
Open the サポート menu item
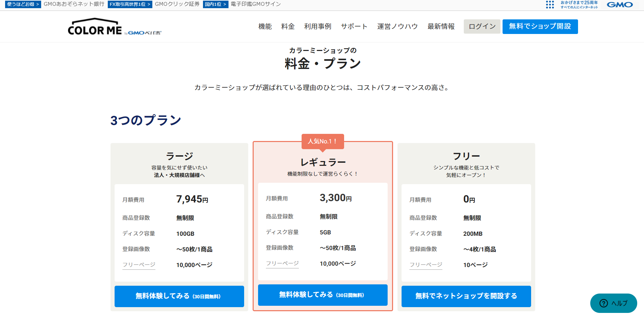click(354, 26)
